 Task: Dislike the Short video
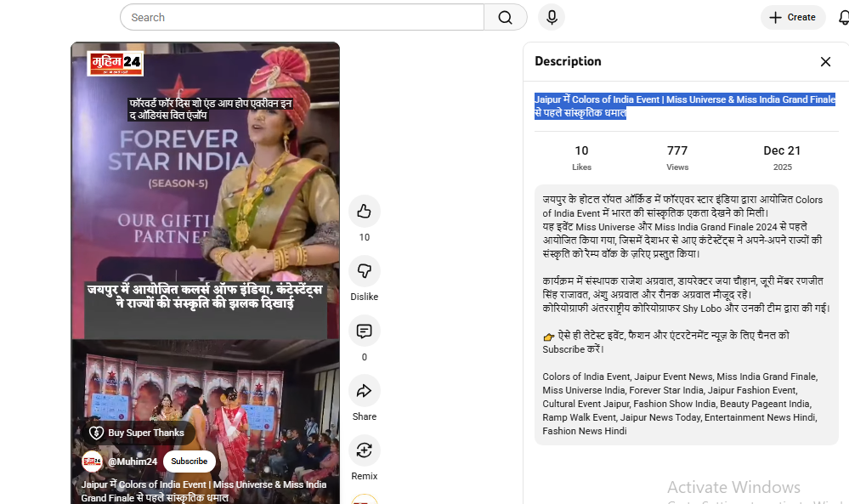tap(364, 271)
